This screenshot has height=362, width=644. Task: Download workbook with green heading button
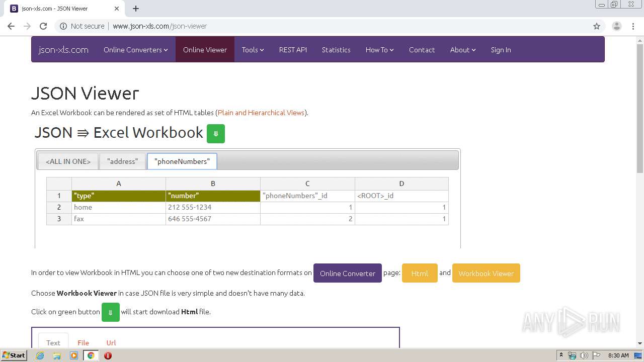tap(216, 134)
